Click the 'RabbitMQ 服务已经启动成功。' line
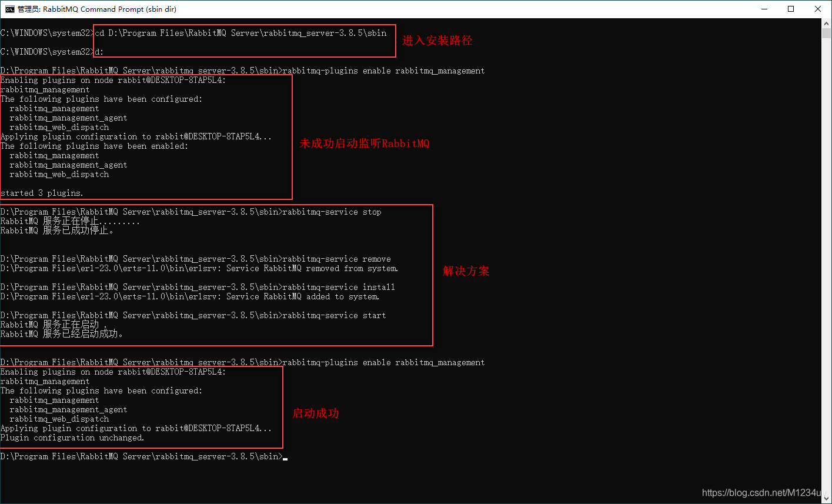Screen dimensions: 832x504 pyautogui.click(x=62, y=334)
